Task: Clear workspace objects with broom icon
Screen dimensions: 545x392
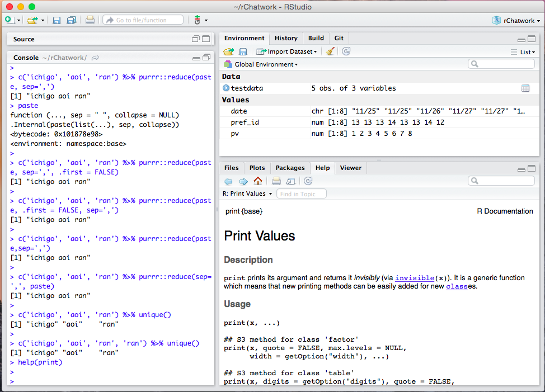Action: (330, 51)
